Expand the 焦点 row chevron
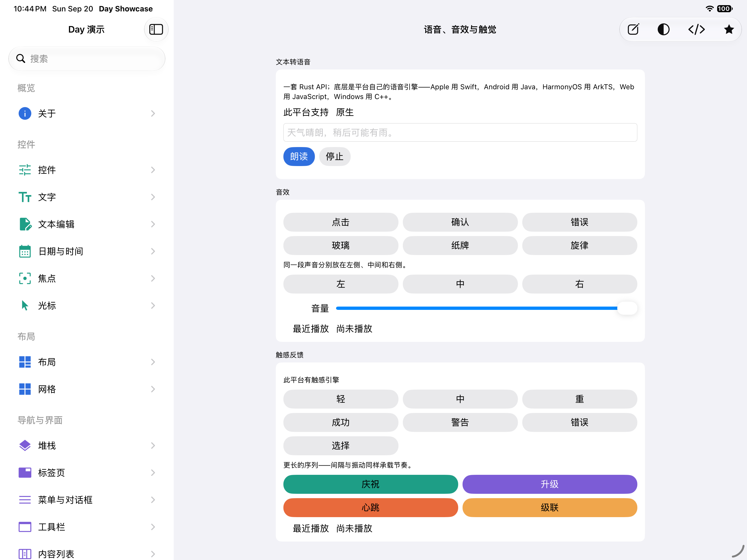Screen dimensions: 747x560 click(x=153, y=278)
